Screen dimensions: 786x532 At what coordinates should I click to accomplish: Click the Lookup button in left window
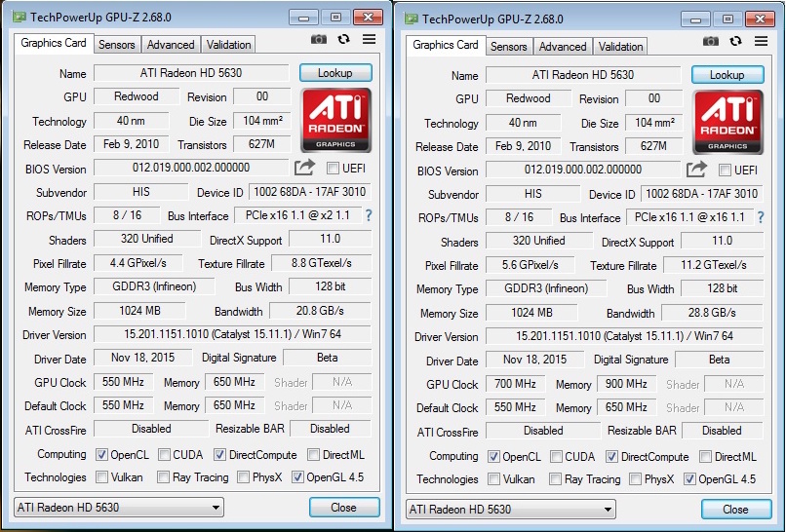[x=335, y=73]
